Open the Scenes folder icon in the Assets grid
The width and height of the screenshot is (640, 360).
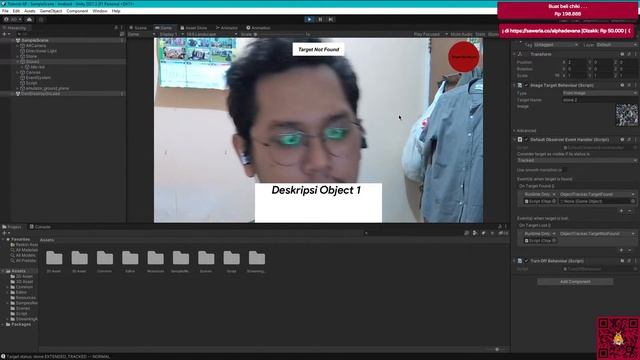pos(206,258)
